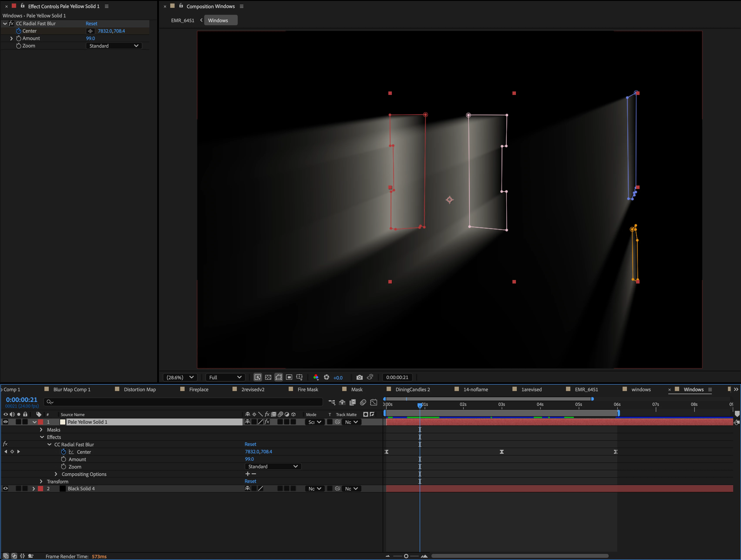
Task: Open the grid and guide options
Action: [300, 377]
